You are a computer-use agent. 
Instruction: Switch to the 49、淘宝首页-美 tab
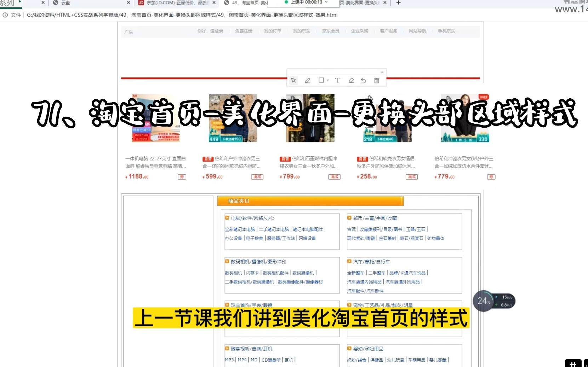pos(246,2)
